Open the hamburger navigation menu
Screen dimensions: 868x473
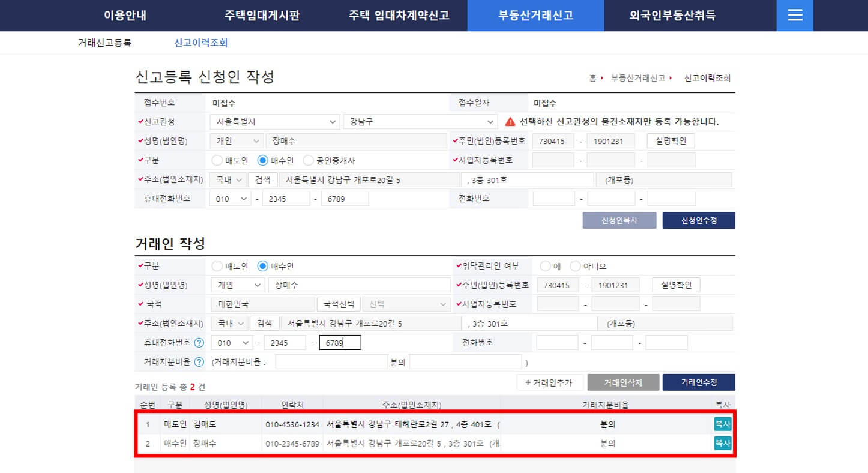(x=795, y=16)
